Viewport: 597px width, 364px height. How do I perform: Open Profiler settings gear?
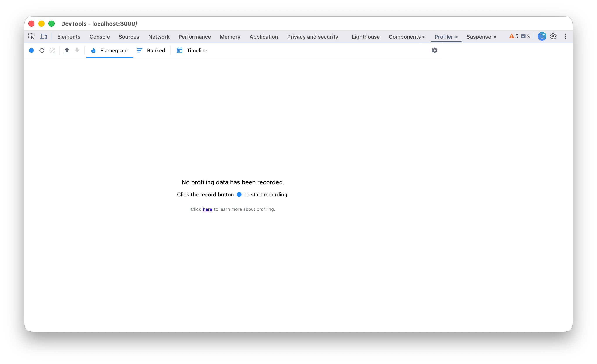tap(434, 50)
